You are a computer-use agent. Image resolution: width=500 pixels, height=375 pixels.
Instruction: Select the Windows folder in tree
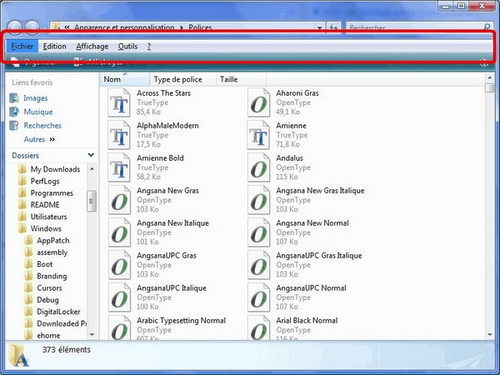(46, 229)
